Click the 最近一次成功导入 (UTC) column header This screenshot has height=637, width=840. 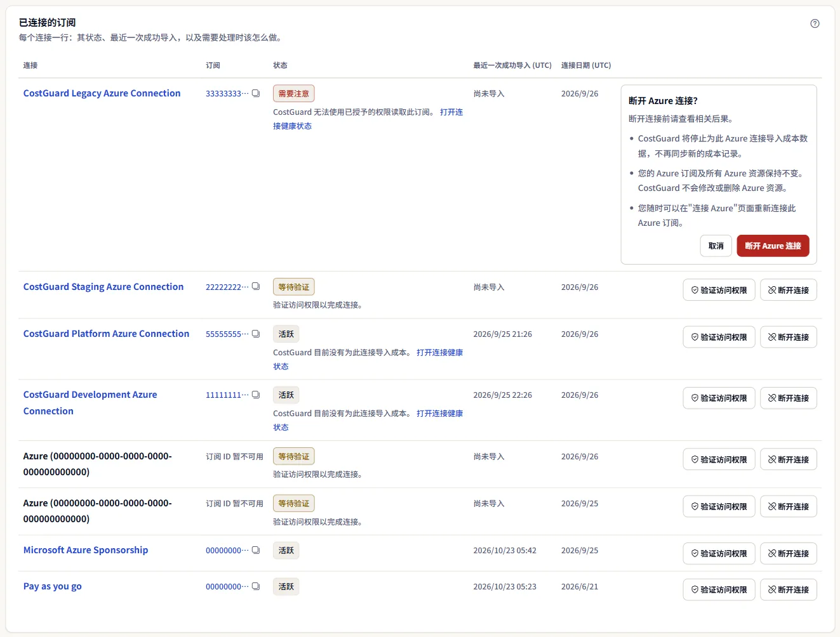512,65
